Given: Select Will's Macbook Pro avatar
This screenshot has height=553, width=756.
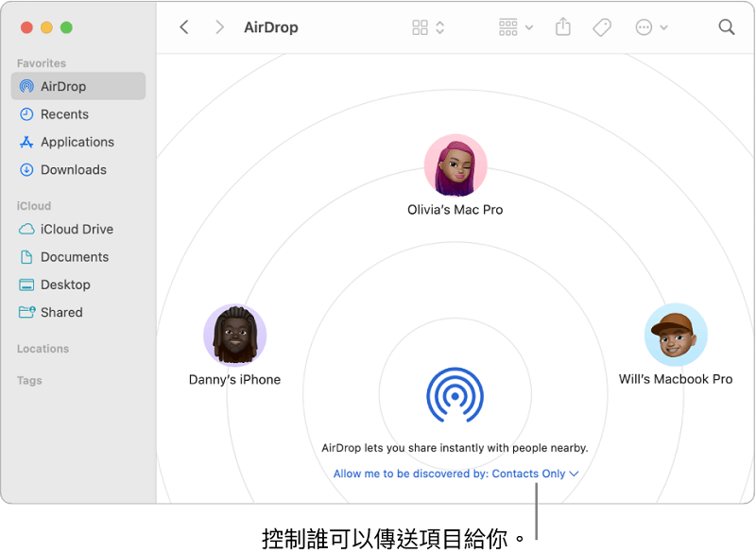Looking at the screenshot, I should [676, 335].
